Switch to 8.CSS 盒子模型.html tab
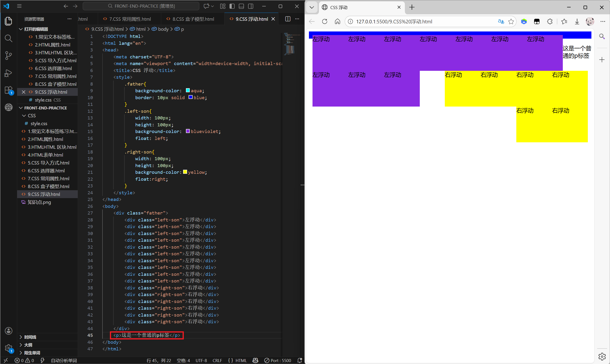This screenshot has width=610, height=364. pos(193,19)
